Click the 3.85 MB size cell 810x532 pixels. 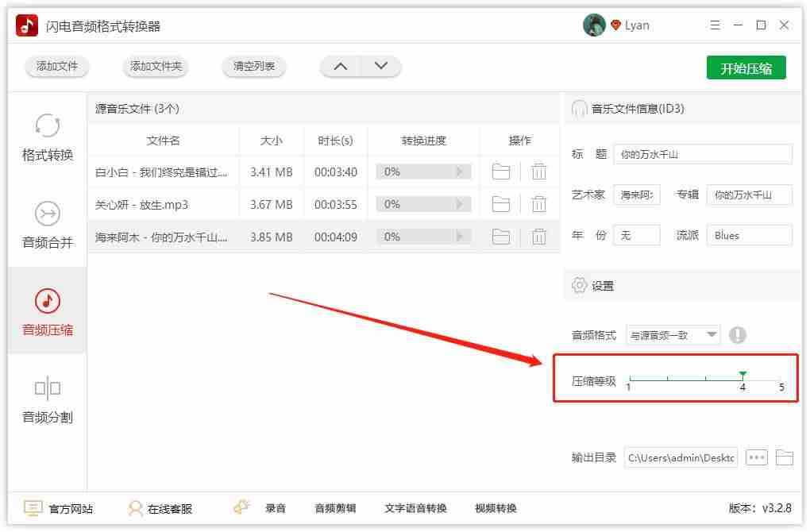(x=272, y=237)
